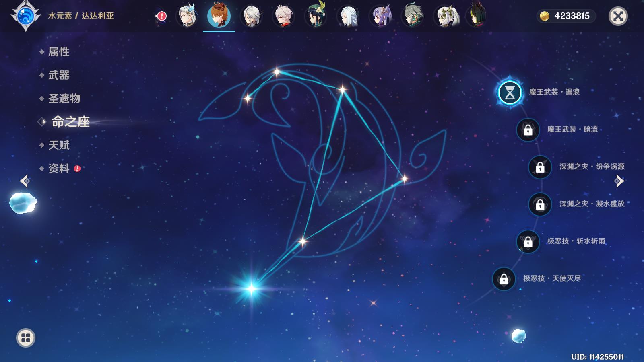Click the rightmost constellation star

click(x=404, y=179)
